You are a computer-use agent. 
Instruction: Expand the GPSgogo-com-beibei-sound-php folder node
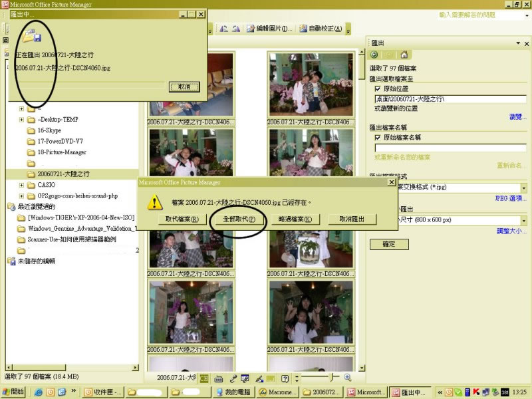(21, 196)
